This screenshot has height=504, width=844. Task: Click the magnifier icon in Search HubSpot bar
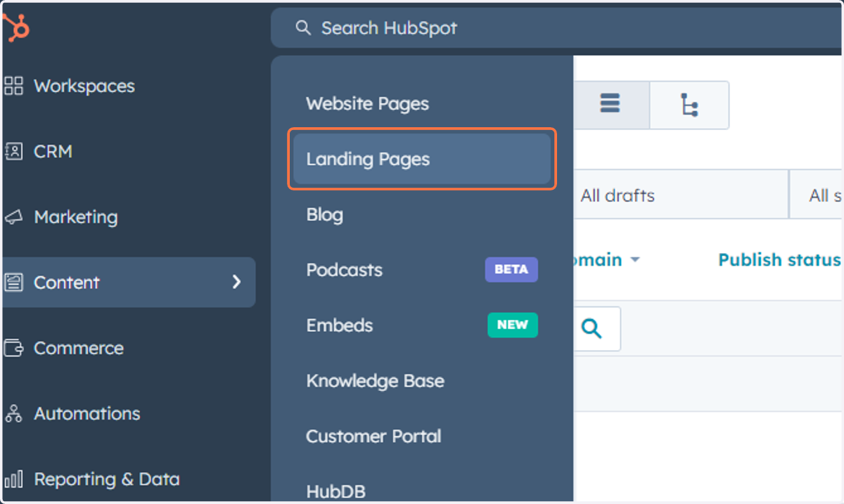[303, 28]
